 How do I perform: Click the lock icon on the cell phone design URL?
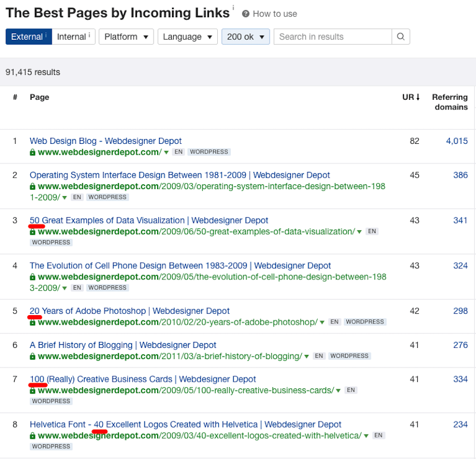(33, 277)
